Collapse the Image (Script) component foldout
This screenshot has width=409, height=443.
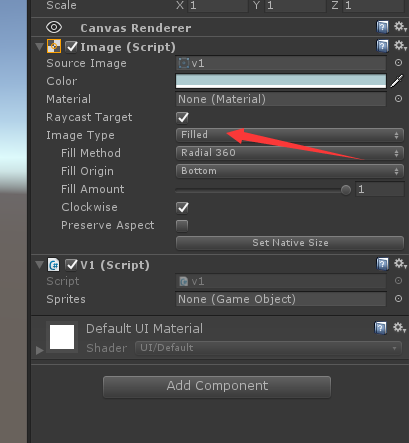point(39,46)
